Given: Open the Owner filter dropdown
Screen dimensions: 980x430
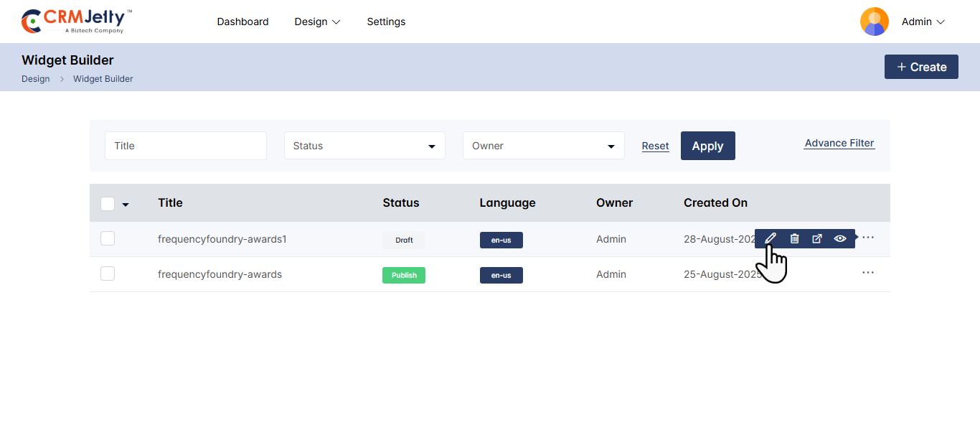Looking at the screenshot, I should (x=543, y=146).
